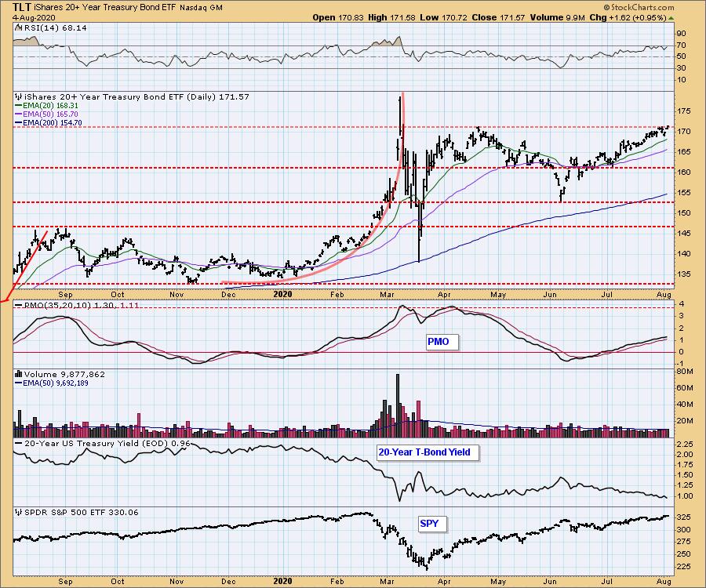Select the TLT ticker symbol
Image resolution: width=706 pixels, height=588 pixels.
[x=23, y=7]
